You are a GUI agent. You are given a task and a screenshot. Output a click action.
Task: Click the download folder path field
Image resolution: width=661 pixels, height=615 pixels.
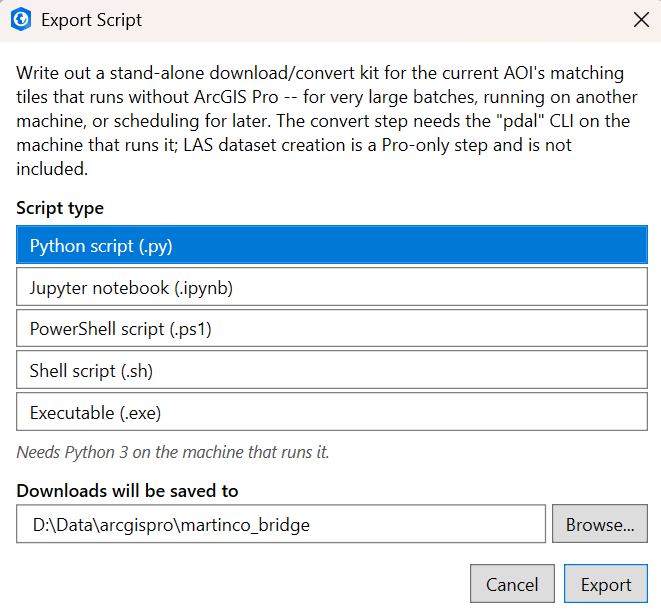point(281,524)
